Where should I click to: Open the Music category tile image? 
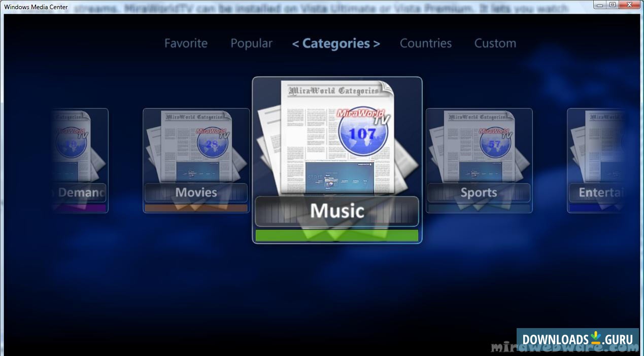pyautogui.click(x=337, y=137)
